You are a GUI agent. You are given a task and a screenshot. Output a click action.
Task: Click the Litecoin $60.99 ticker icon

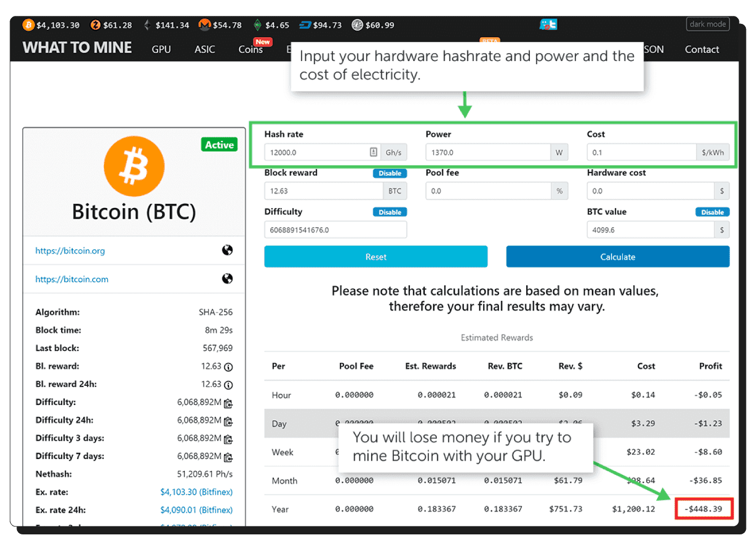[x=357, y=25]
